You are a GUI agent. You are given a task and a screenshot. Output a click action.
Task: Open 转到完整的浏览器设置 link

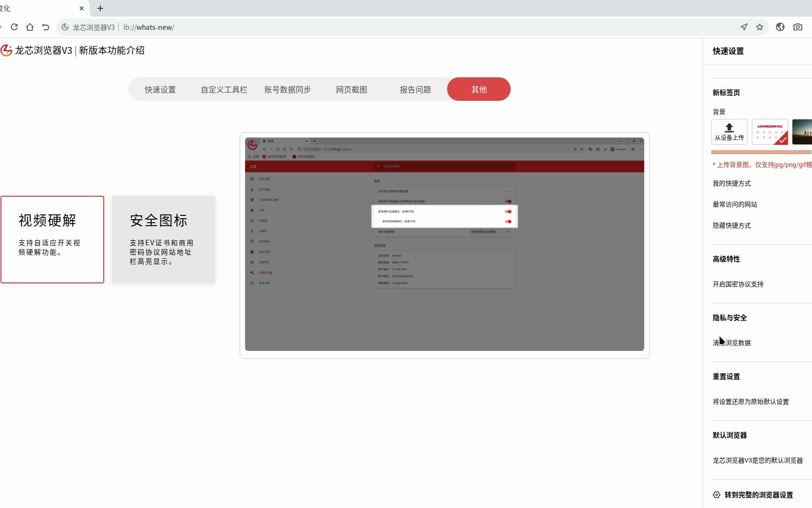[759, 495]
